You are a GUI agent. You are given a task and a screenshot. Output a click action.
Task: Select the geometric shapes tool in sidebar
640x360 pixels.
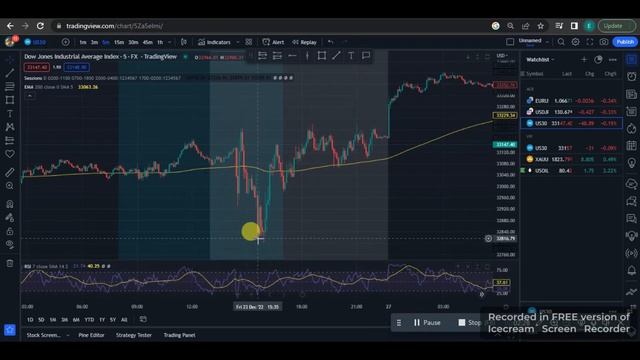(x=10, y=100)
